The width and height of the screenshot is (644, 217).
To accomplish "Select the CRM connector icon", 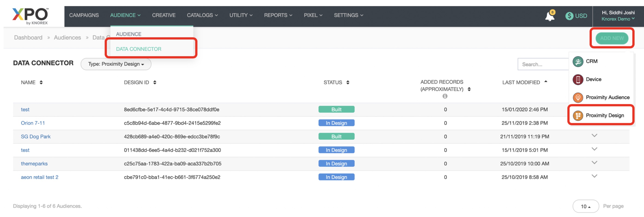I will 578,62.
